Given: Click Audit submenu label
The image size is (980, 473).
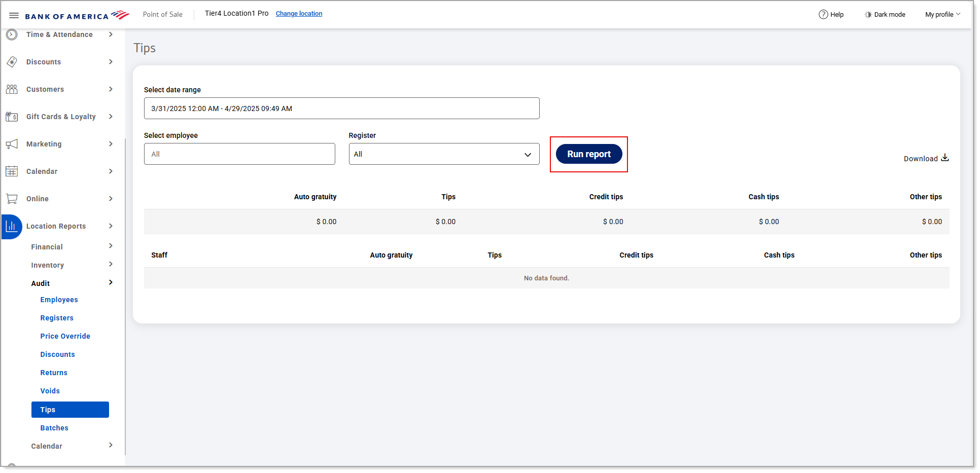Looking at the screenshot, I should [41, 283].
